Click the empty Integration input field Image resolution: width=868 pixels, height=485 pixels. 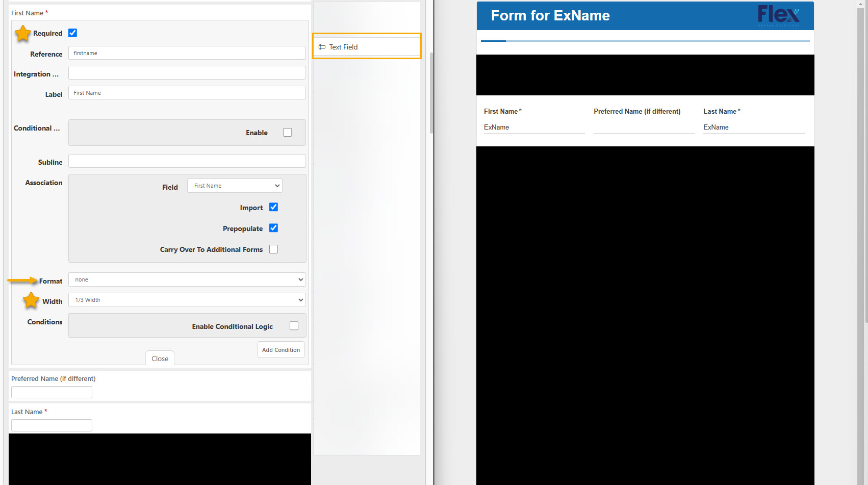coord(187,73)
